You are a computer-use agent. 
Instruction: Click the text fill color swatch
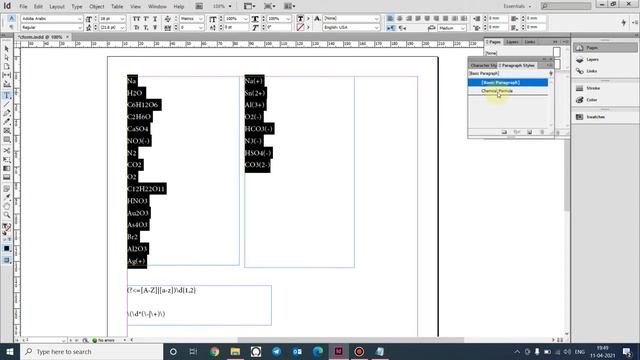300,19
